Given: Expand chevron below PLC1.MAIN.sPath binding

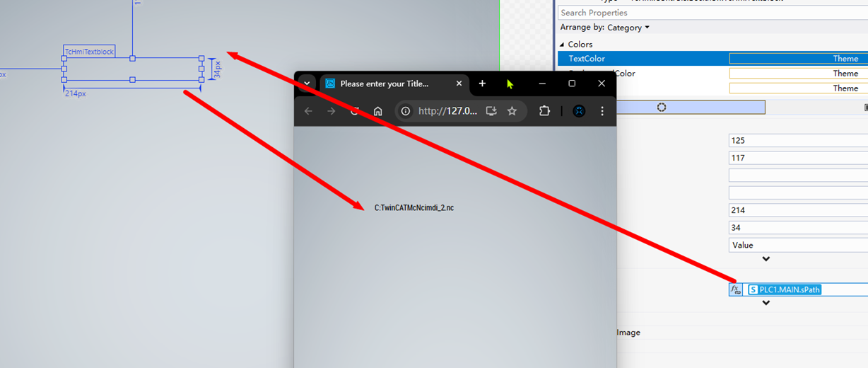Looking at the screenshot, I should coord(766,303).
